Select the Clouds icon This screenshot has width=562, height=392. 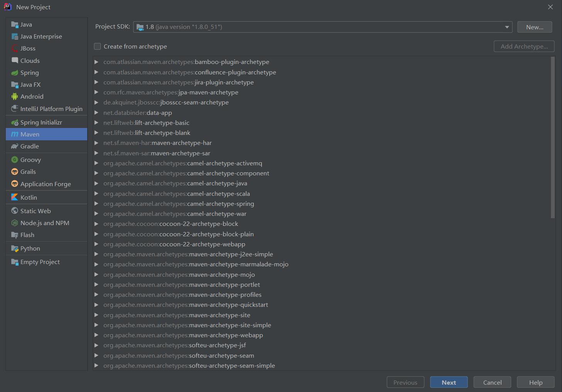coord(15,61)
